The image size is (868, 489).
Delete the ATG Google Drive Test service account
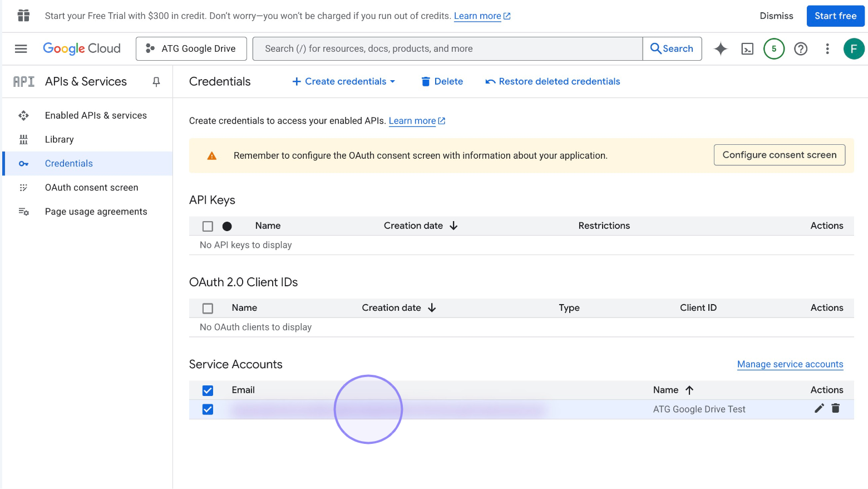835,408
